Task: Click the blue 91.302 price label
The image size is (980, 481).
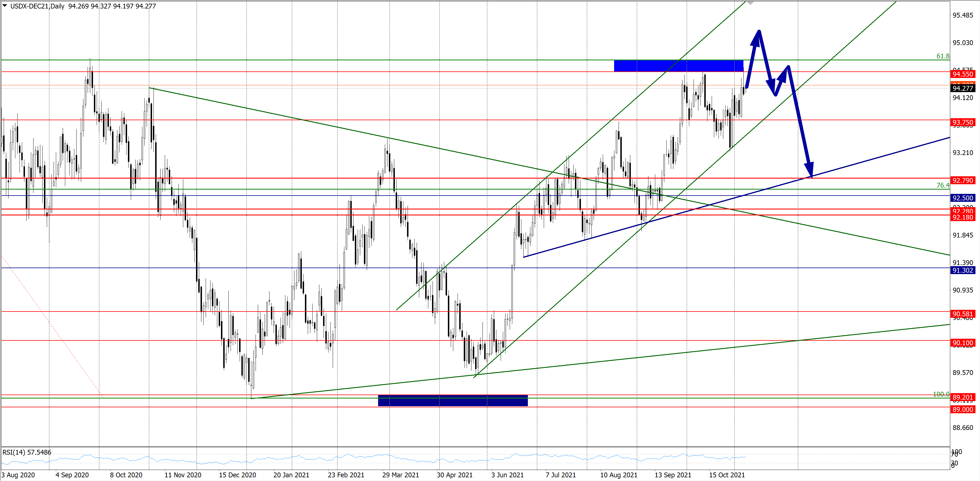Action: pyautogui.click(x=962, y=270)
